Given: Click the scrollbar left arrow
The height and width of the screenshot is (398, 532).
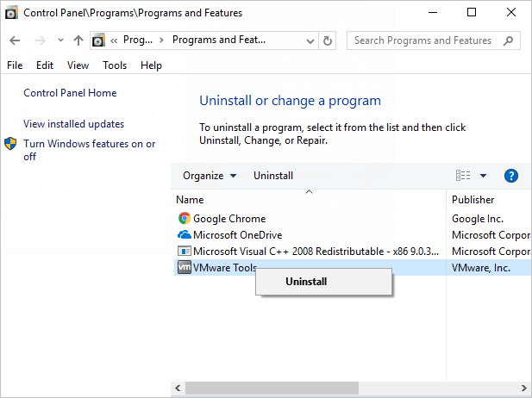Looking at the screenshot, I should coord(178,388).
